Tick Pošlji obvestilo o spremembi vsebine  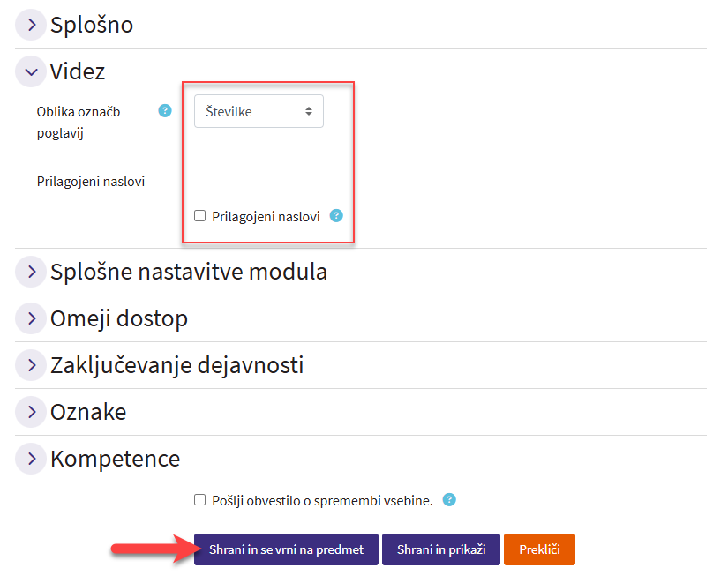click(199, 500)
